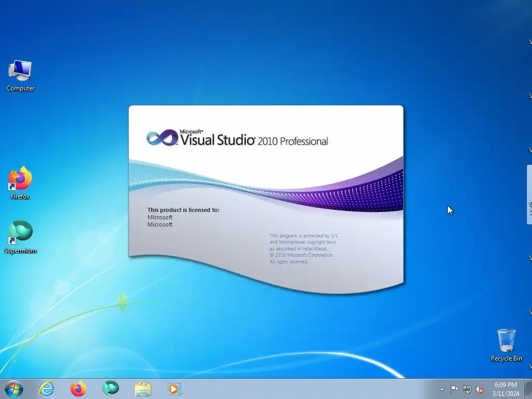Click the Visual Studio 2010 Professional splash logo
Screen dimensions: 532x399
pyautogui.click(x=237, y=138)
